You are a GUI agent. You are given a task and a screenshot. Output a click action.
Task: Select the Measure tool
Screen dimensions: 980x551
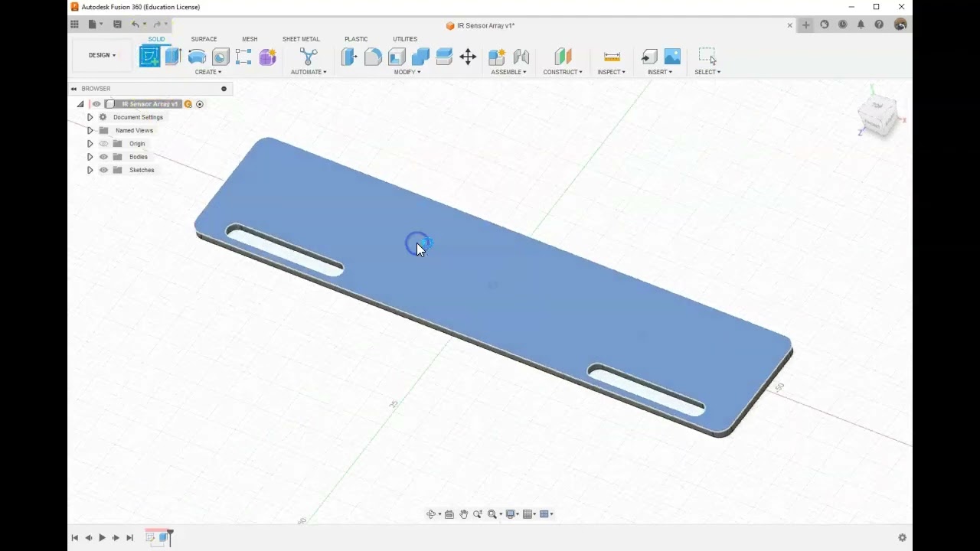[x=612, y=57]
